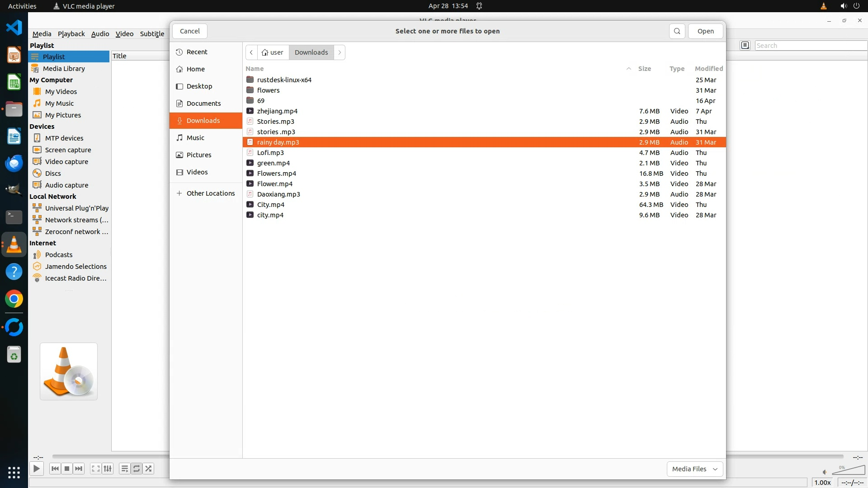Click back arrow in path bar

[x=251, y=52]
